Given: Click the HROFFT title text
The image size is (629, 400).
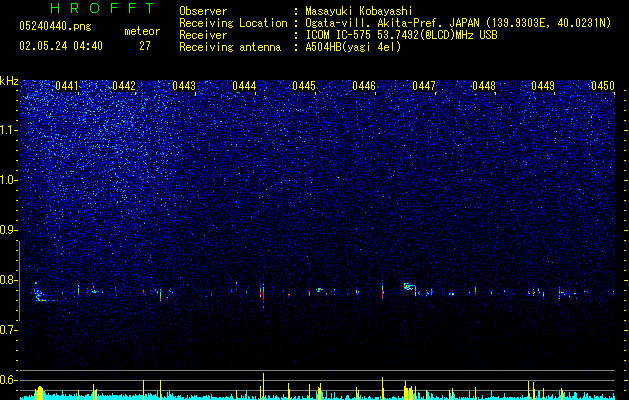Looking at the screenshot, I should tap(103, 8).
